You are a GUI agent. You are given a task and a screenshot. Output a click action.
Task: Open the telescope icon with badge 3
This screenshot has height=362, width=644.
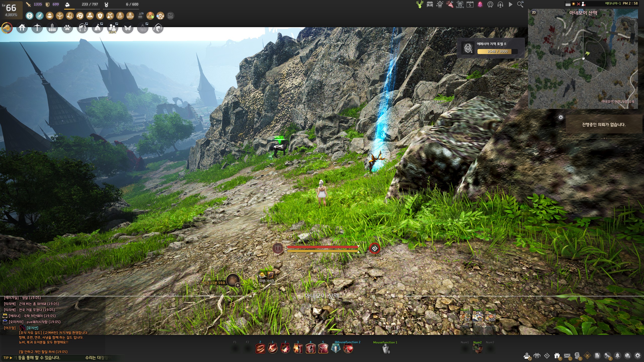[608, 356]
